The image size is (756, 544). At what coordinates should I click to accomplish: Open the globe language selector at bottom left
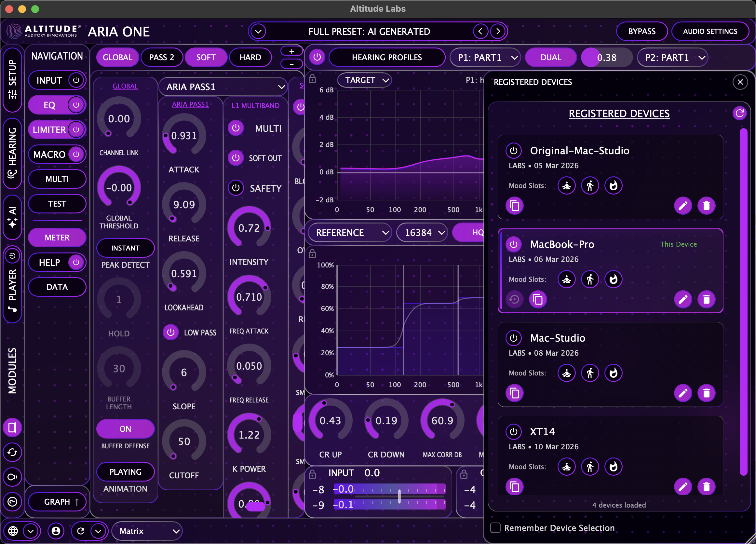point(13,531)
